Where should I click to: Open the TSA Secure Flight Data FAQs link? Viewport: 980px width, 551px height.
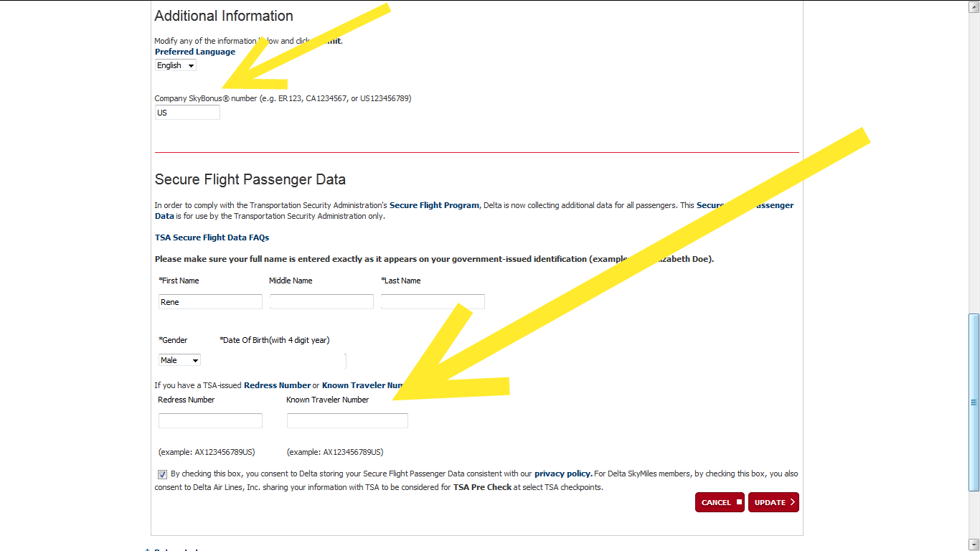click(212, 237)
